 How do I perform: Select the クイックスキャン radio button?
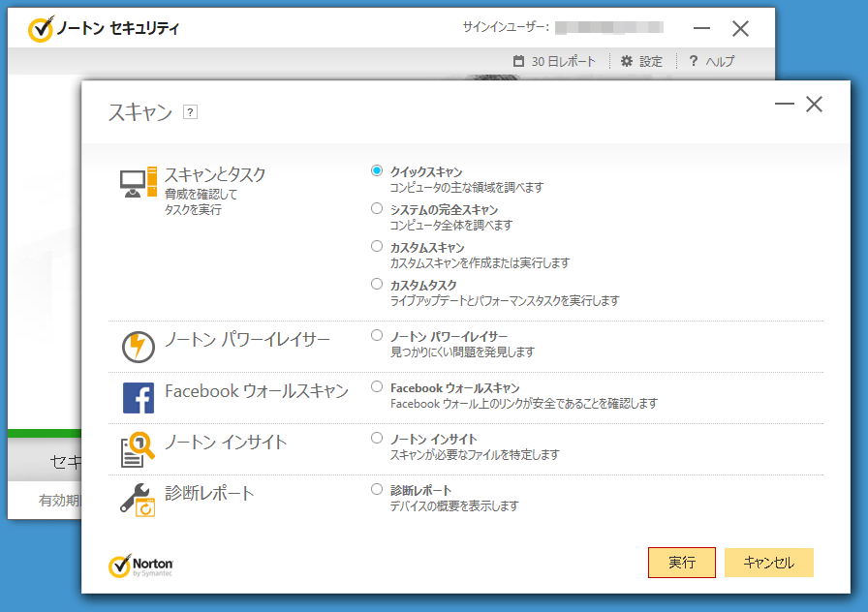pos(377,171)
